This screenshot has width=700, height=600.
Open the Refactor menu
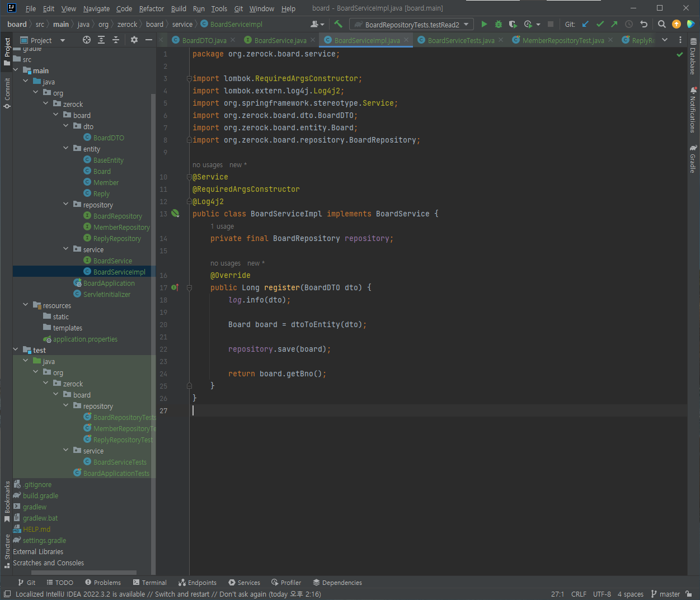coord(152,8)
